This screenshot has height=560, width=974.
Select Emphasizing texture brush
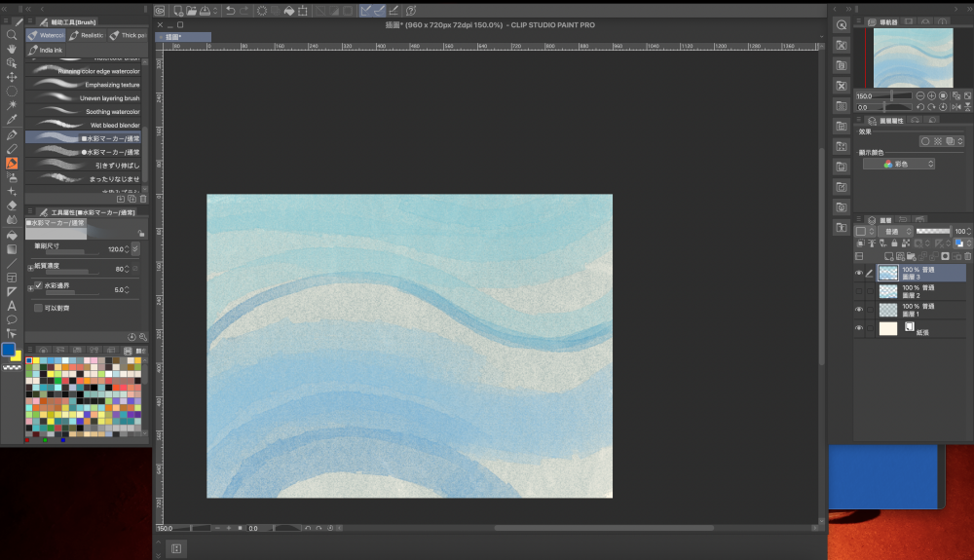pyautogui.click(x=83, y=85)
